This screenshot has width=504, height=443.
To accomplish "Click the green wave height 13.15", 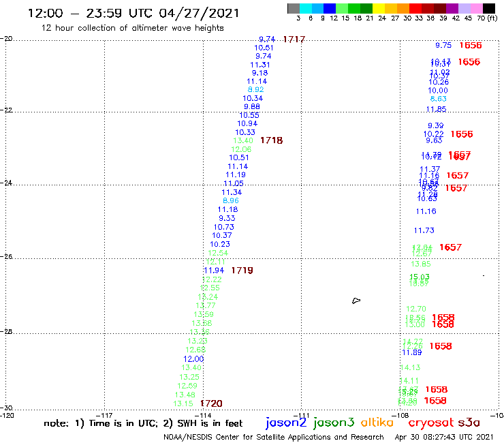I will pyautogui.click(x=183, y=403).
